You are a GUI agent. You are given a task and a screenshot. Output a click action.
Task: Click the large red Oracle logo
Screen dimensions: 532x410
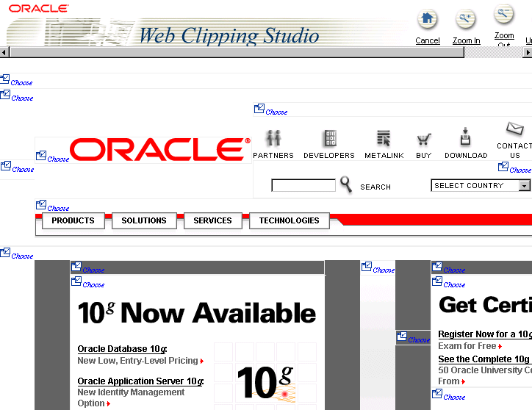[x=160, y=149]
